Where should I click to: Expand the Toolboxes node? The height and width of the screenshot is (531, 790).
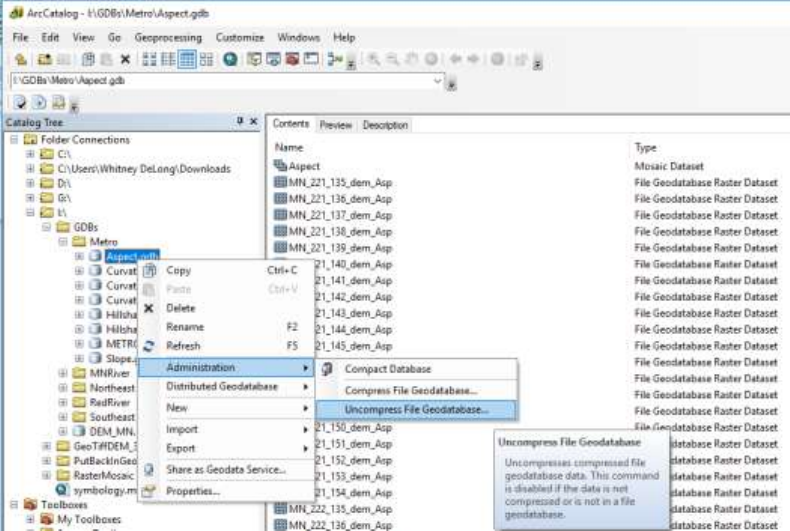[15, 504]
